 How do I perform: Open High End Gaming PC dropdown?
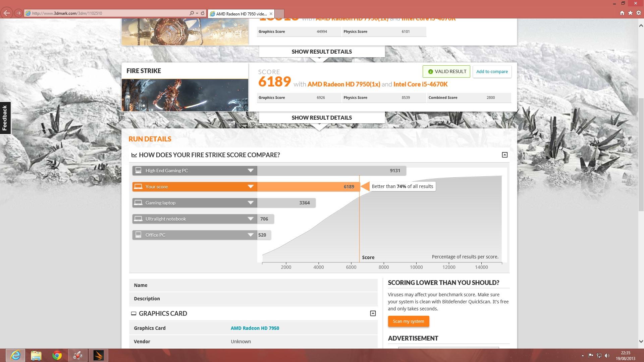point(250,171)
